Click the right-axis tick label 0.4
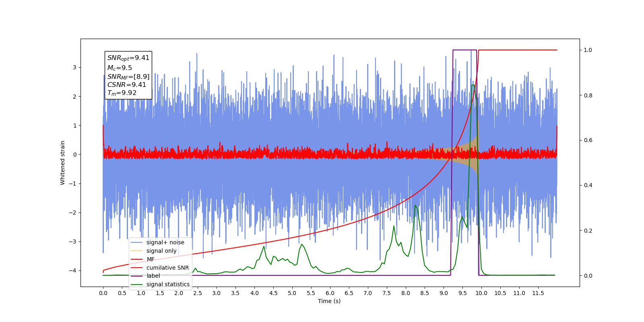644x322 pixels. pyautogui.click(x=588, y=186)
